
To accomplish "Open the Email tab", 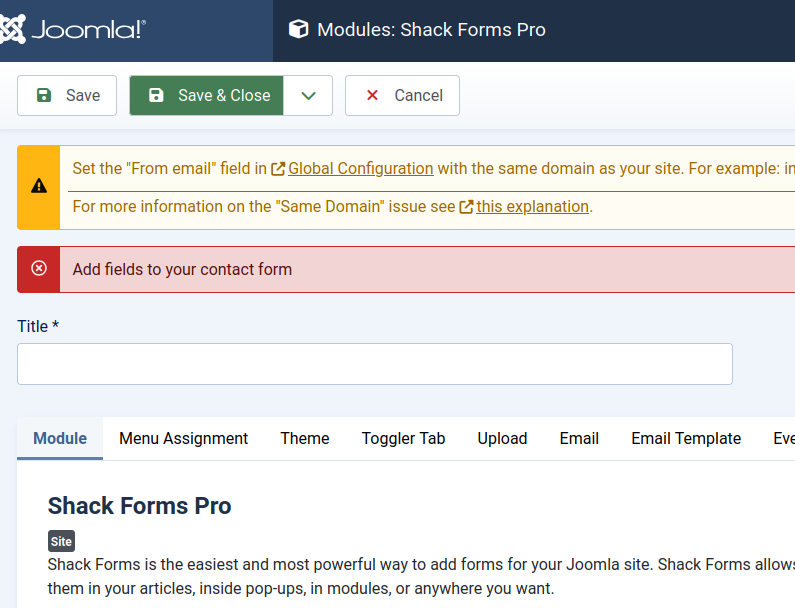I will pyautogui.click(x=579, y=438).
